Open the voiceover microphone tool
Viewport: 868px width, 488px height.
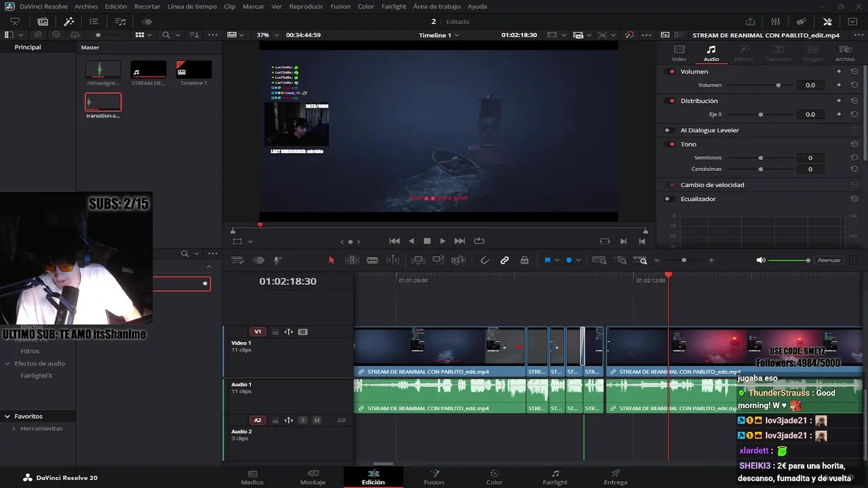[x=277, y=260]
